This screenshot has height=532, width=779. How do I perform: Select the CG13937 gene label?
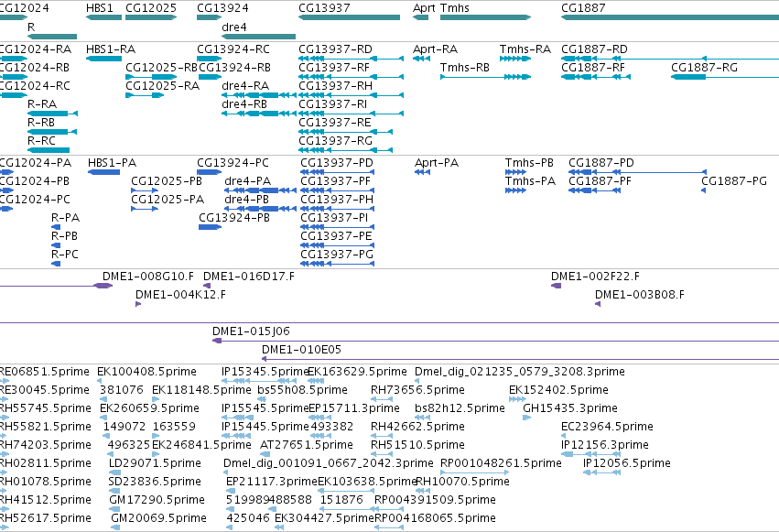pyautogui.click(x=324, y=8)
